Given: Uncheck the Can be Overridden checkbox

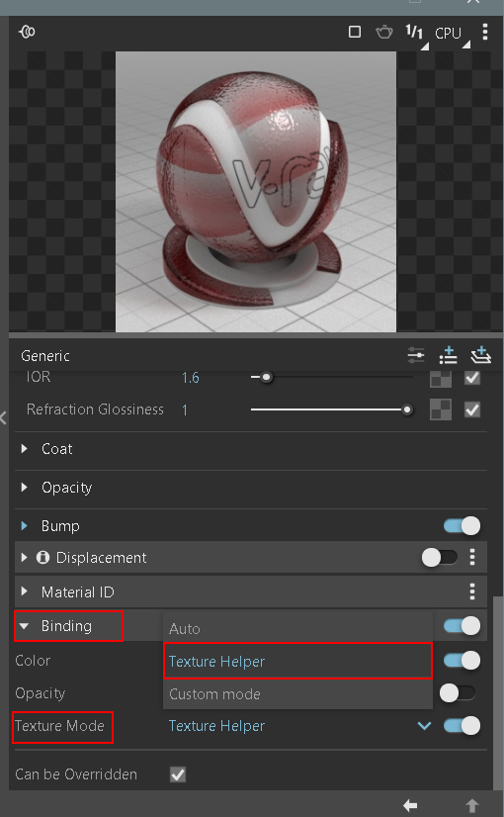Looking at the screenshot, I should pos(178,774).
